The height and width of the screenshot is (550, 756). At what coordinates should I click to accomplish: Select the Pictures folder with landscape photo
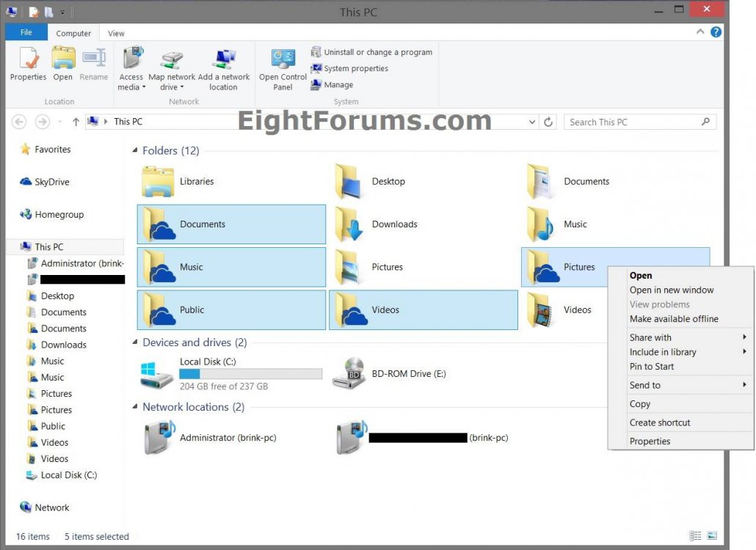[x=349, y=267]
